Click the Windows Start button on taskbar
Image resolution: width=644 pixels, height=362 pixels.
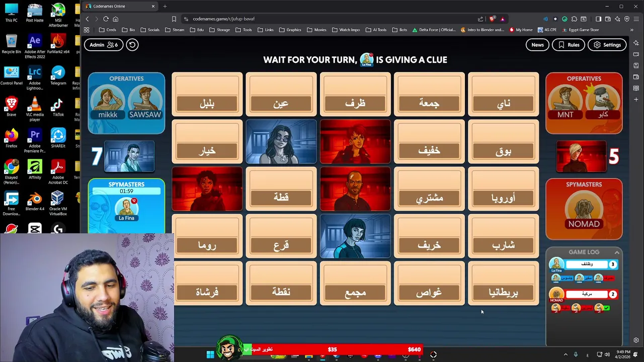(210, 354)
